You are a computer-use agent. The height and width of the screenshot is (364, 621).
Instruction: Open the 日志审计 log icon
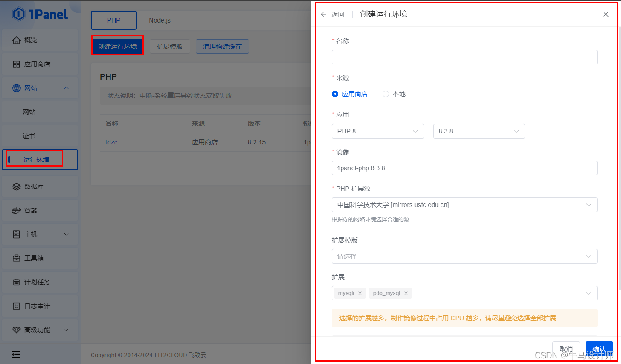coord(17,306)
